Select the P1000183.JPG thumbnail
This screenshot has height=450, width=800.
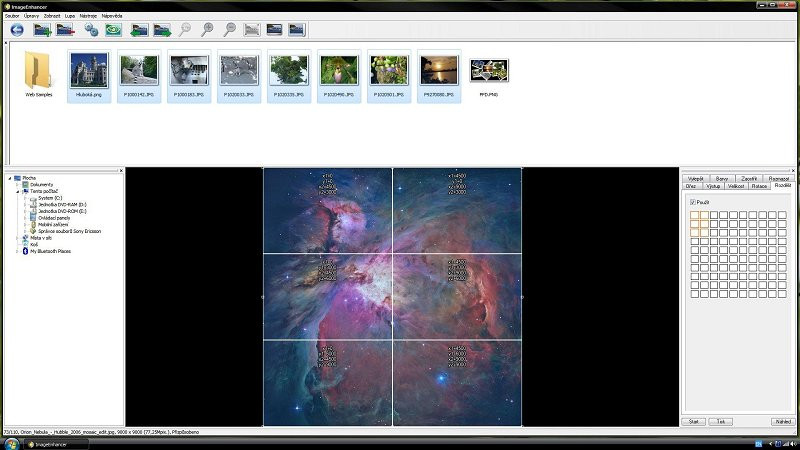(189, 75)
